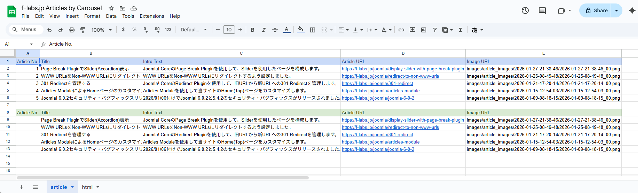
Task: Open the font family dropdown
Action: [194, 30]
